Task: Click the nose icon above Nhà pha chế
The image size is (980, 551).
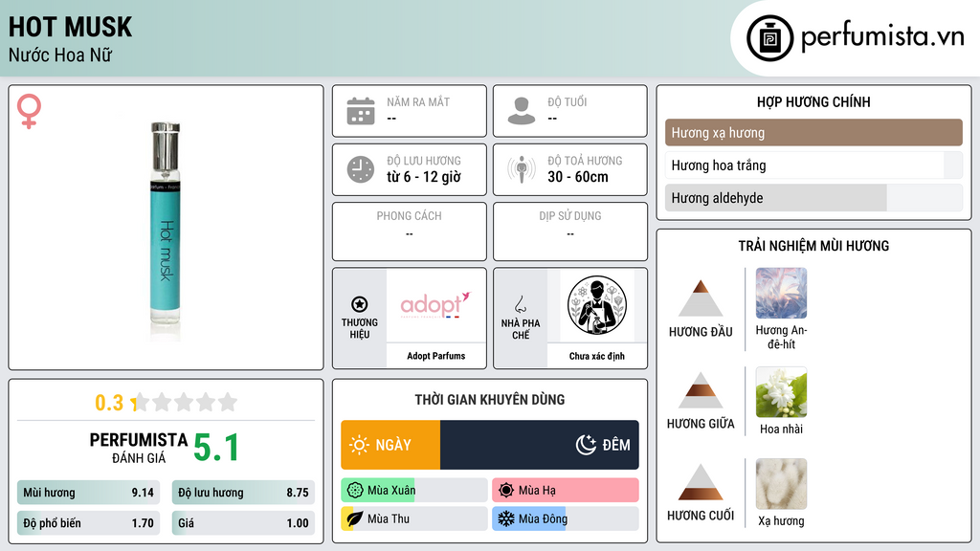Action: [520, 304]
